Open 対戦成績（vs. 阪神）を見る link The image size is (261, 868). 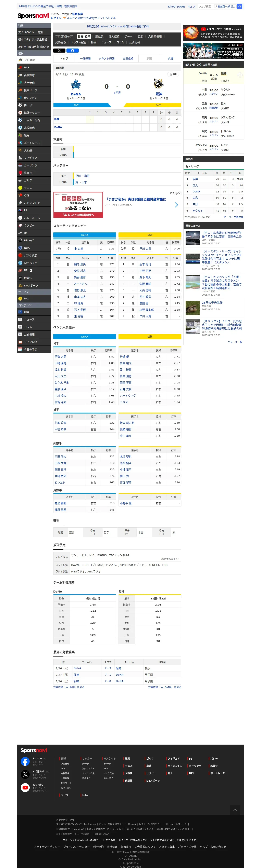(x=69, y=687)
